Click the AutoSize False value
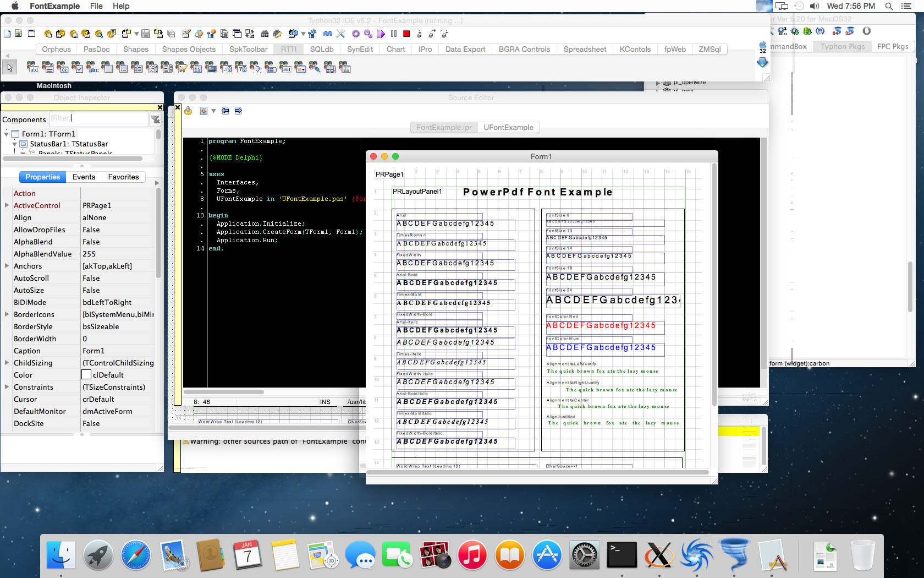This screenshot has height=578, width=924. click(118, 290)
